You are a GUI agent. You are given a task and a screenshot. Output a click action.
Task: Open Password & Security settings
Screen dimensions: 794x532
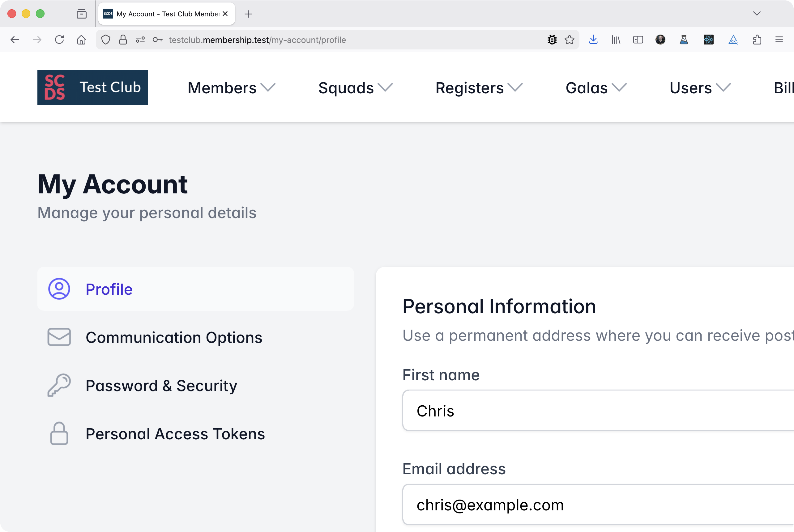162,385
